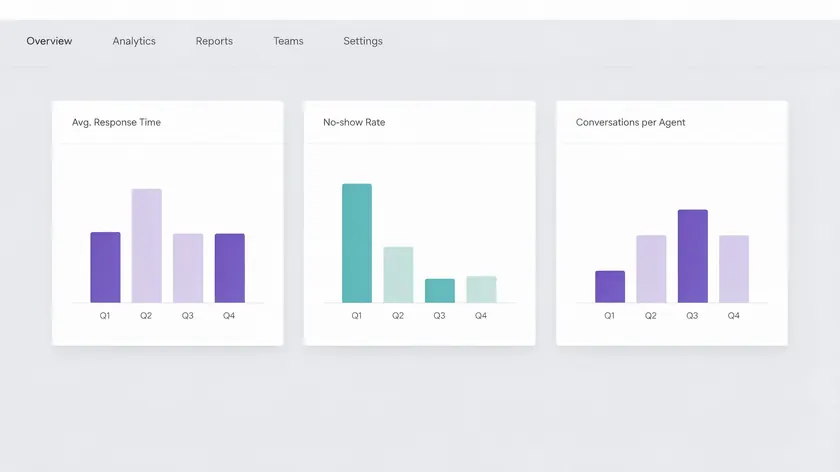Click Q1 axis label under Avg. Response Time
Screen dimensions: 840x472
105,316
